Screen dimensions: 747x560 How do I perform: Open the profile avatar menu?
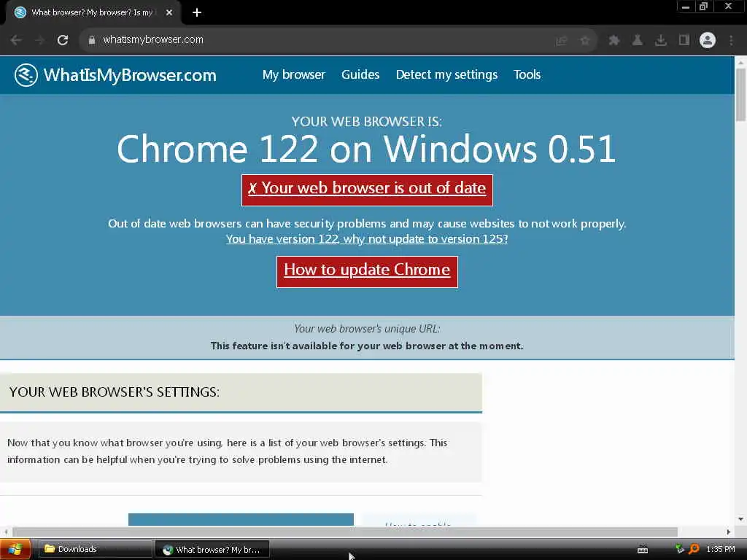[x=708, y=40]
